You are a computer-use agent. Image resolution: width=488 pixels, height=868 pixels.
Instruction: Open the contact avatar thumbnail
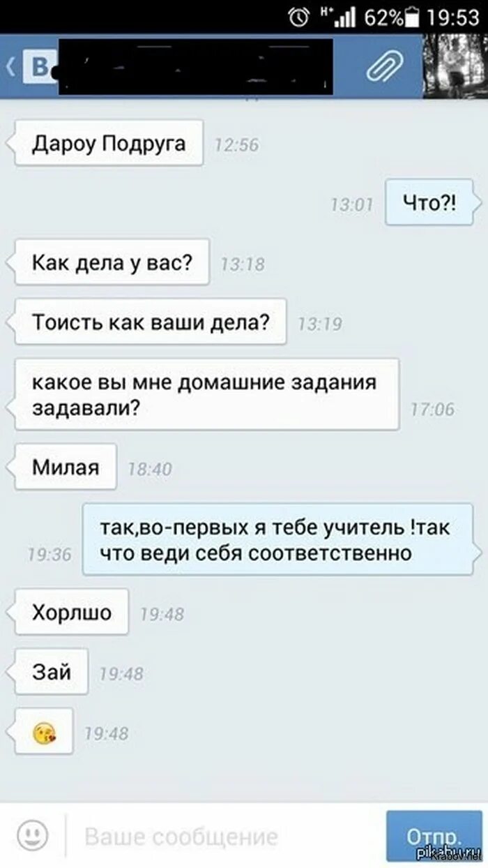(x=456, y=68)
